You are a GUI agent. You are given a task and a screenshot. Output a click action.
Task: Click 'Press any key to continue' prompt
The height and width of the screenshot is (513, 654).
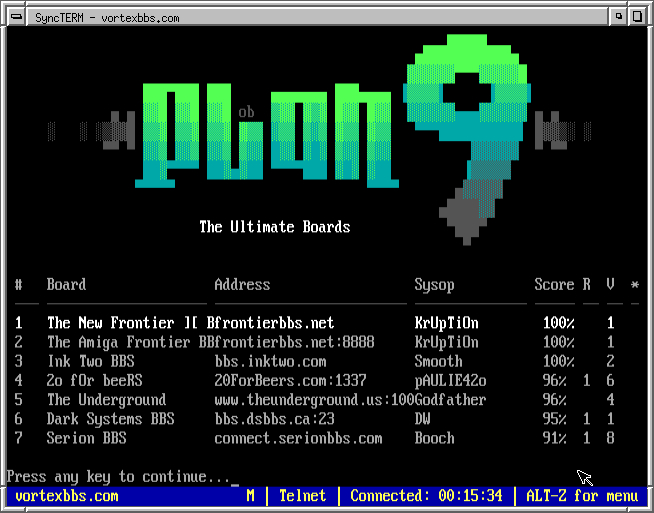point(118,477)
